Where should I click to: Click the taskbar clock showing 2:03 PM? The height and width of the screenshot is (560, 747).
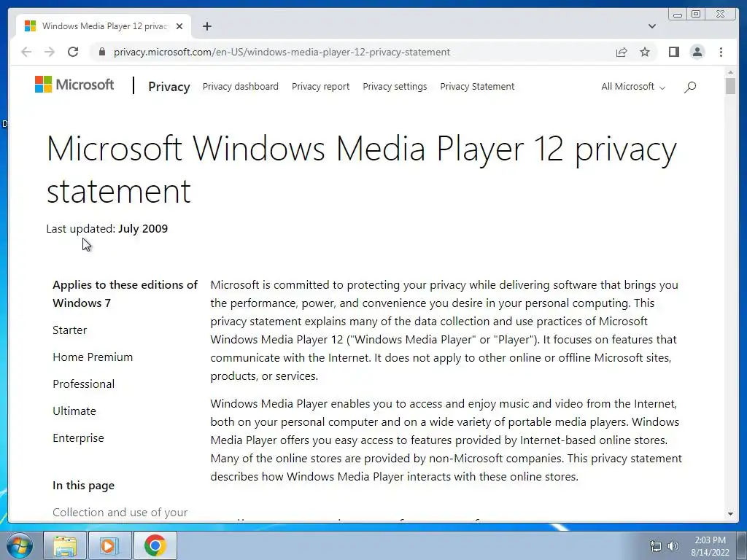point(710,546)
